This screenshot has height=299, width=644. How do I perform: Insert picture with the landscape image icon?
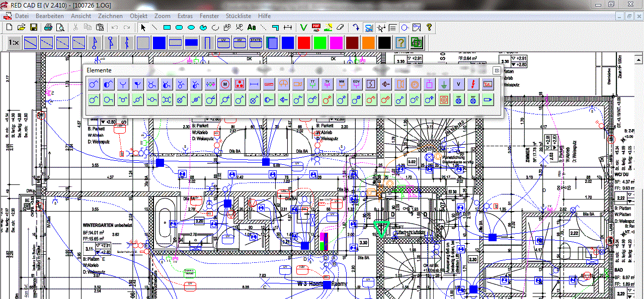click(329, 27)
